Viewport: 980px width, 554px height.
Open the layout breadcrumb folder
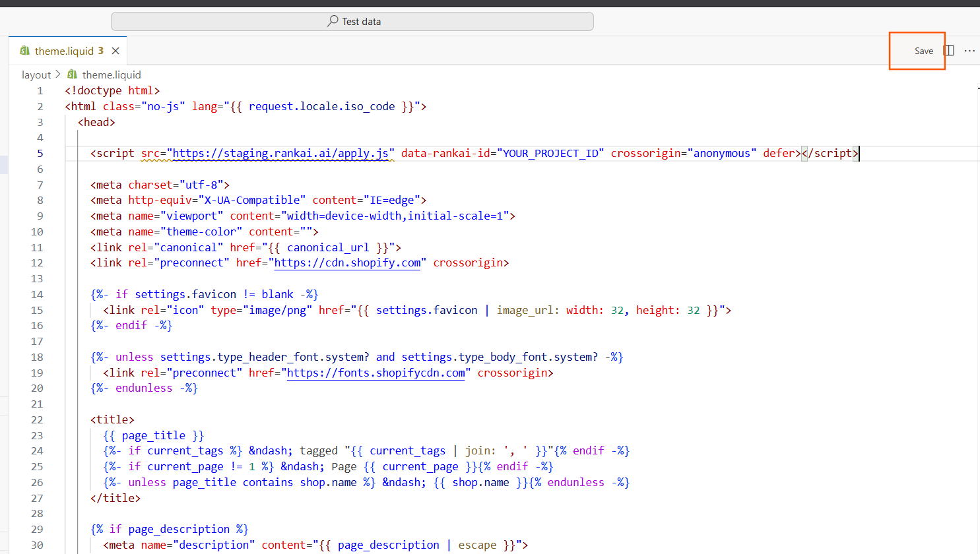point(36,75)
